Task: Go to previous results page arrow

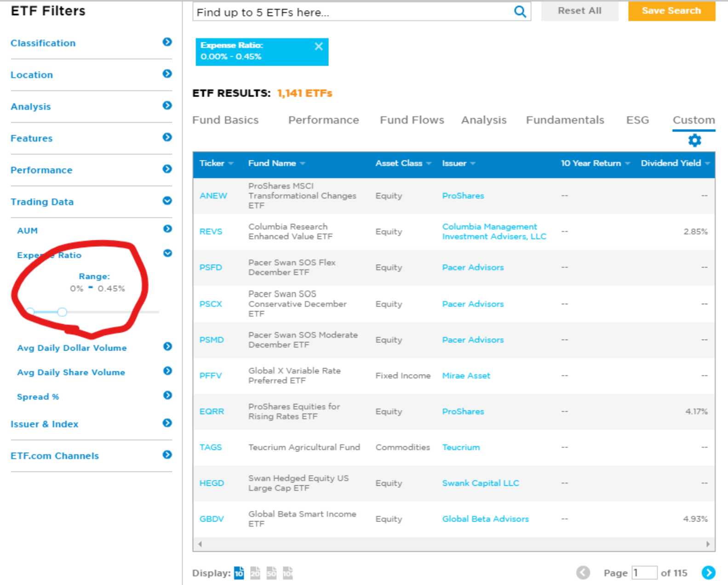Action: click(x=583, y=573)
